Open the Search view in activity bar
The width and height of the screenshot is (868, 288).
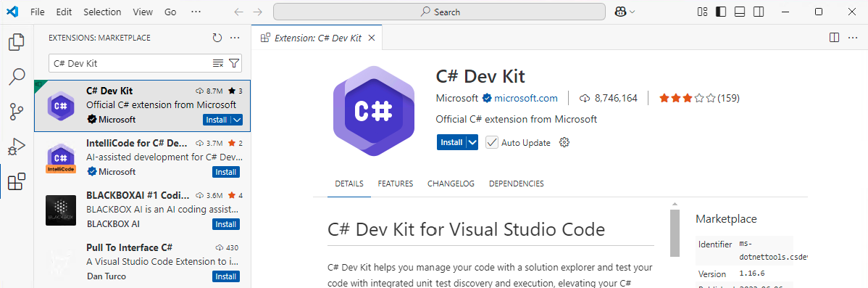coord(17,77)
